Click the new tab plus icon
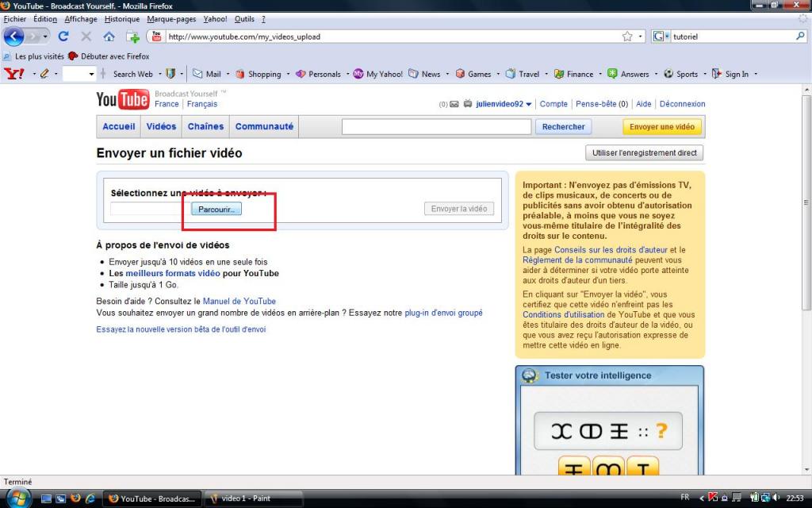The width and height of the screenshot is (812, 508). [132, 37]
